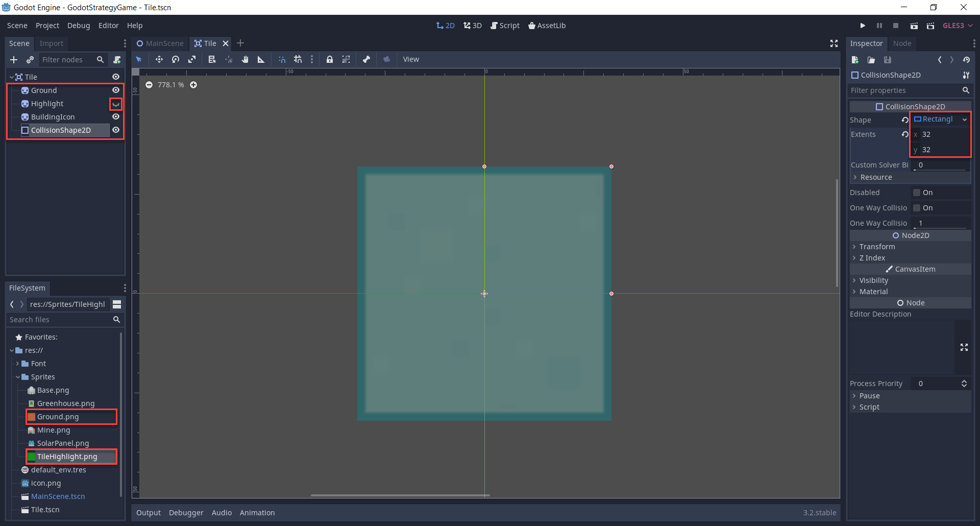Open the Project menu
This screenshot has width=980, height=526.
[47, 26]
